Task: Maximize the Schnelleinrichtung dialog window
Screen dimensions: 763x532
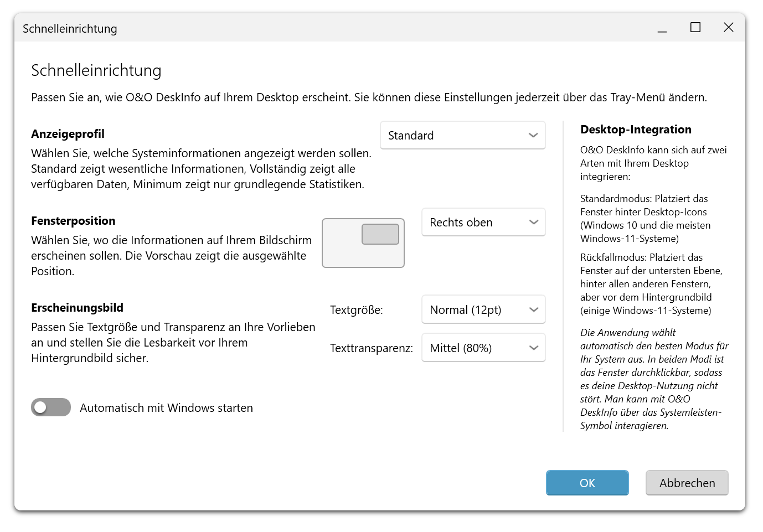Action: (695, 28)
